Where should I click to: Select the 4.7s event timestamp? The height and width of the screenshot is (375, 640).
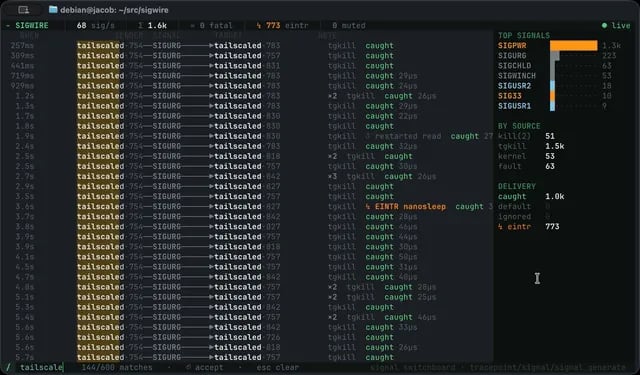[25, 277]
